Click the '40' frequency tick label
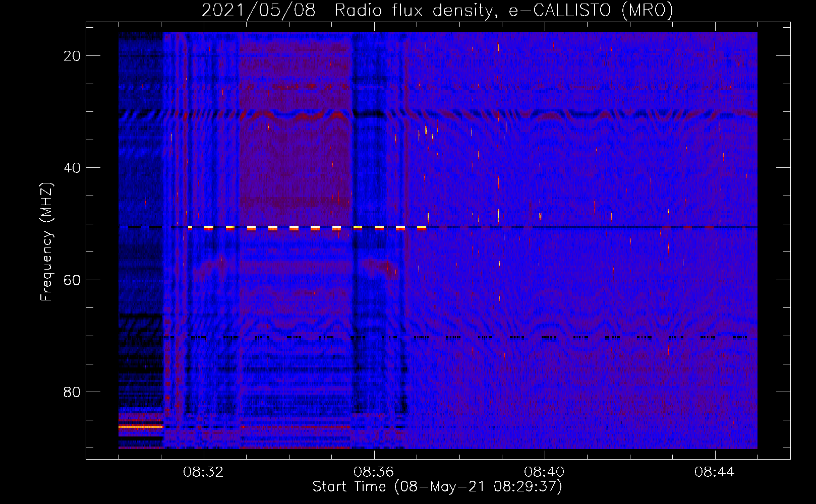816x504 pixels. click(72, 167)
